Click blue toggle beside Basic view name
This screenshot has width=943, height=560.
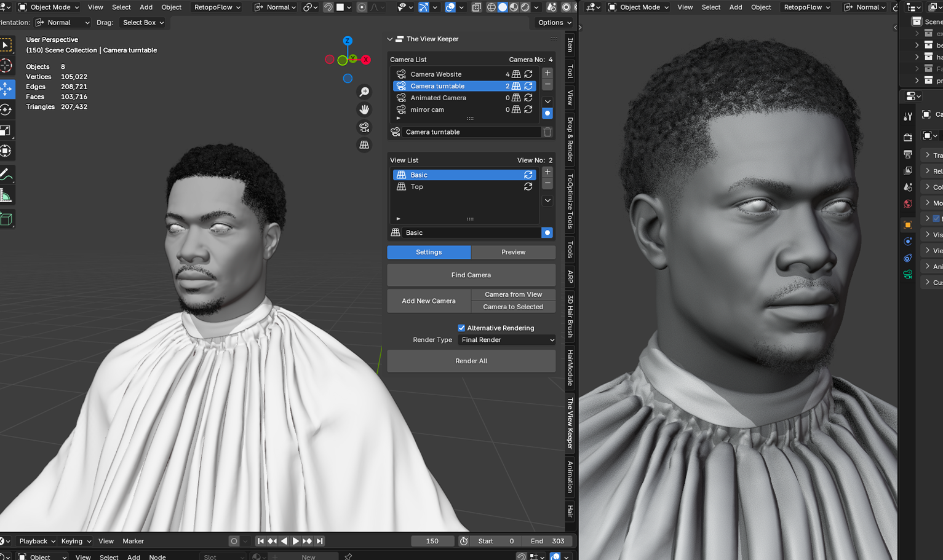(x=547, y=232)
